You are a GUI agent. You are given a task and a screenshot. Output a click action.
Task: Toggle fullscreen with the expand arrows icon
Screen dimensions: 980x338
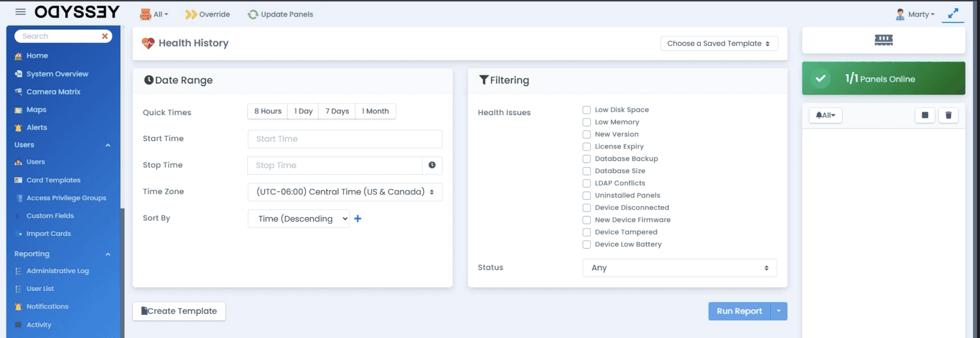pyautogui.click(x=953, y=14)
